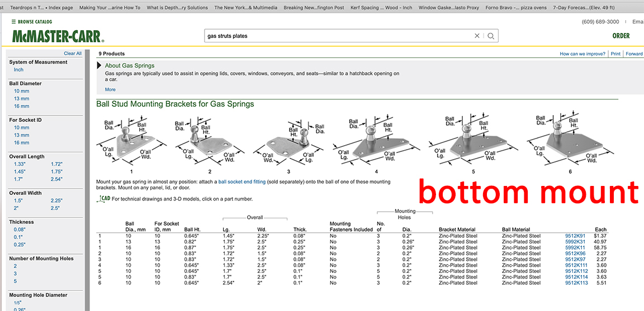The height and width of the screenshot is (311, 644).
Task: Open part number 9512K91
Action: click(575, 236)
